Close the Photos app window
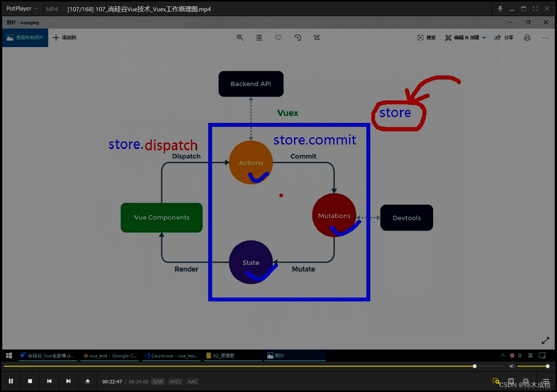 pos(546,22)
